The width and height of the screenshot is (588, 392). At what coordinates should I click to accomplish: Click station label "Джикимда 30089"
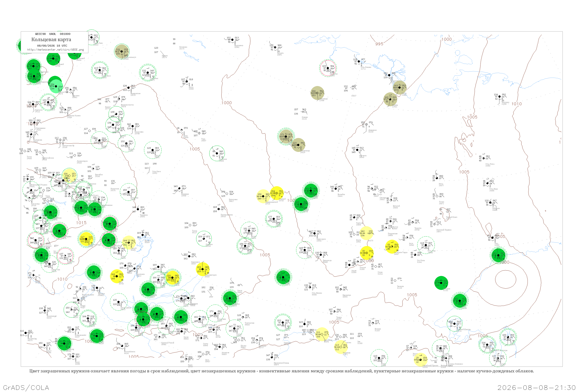pyautogui.click(x=327, y=261)
